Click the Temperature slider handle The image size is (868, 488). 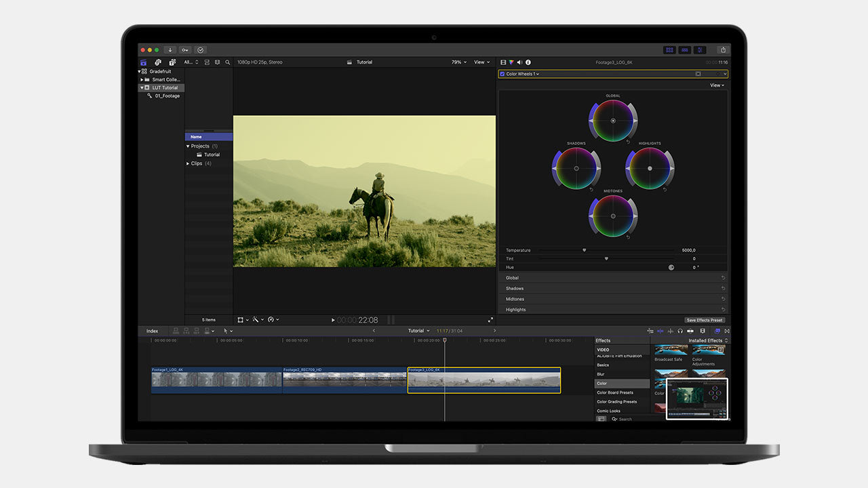coord(584,250)
